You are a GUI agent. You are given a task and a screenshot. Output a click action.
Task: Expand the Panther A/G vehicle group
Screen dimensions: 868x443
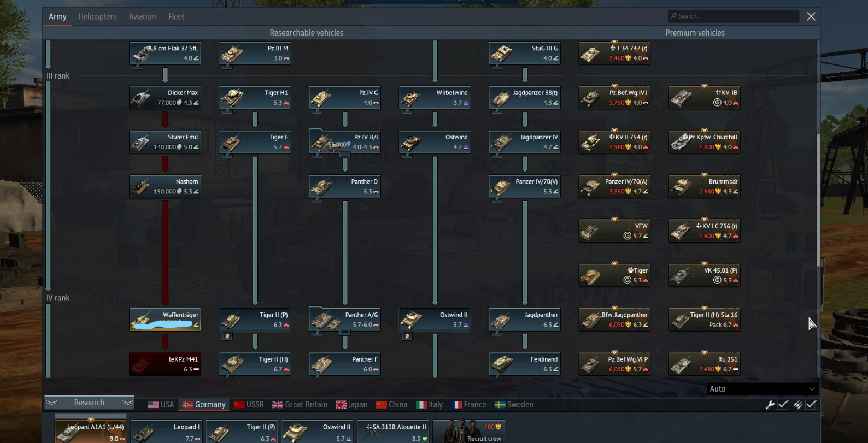coord(345,332)
